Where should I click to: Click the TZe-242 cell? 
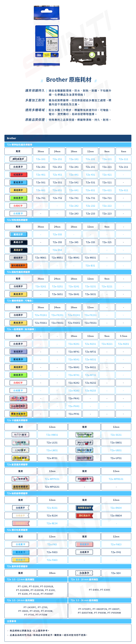(74, 206)
